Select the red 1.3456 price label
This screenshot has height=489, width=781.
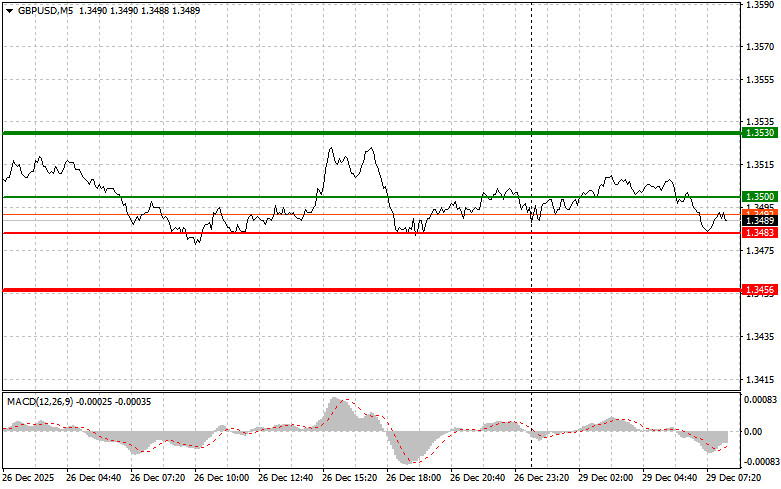coord(760,289)
